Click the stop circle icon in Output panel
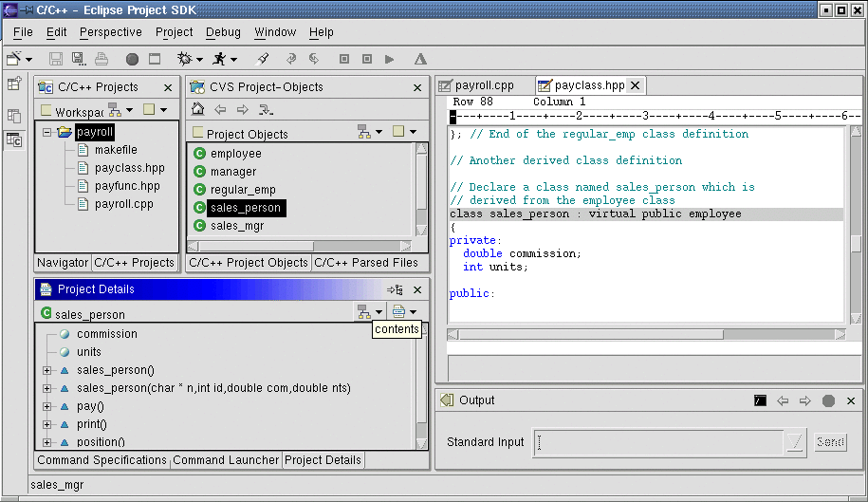 point(828,400)
